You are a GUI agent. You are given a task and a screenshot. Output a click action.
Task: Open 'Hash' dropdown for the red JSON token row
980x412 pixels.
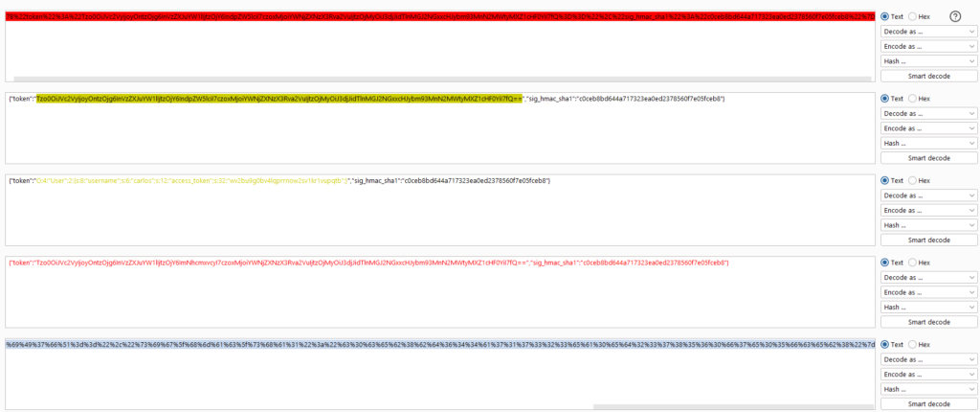click(x=928, y=308)
